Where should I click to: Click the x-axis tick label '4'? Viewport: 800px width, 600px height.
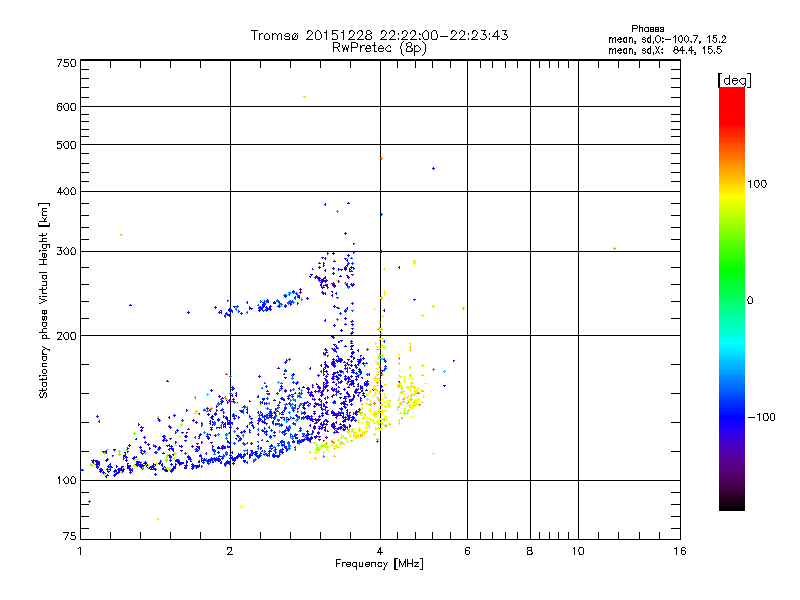[380, 551]
